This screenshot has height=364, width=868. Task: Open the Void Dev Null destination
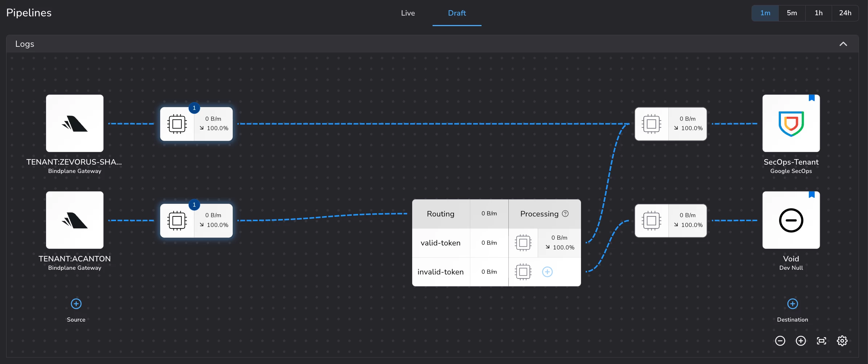pyautogui.click(x=791, y=220)
